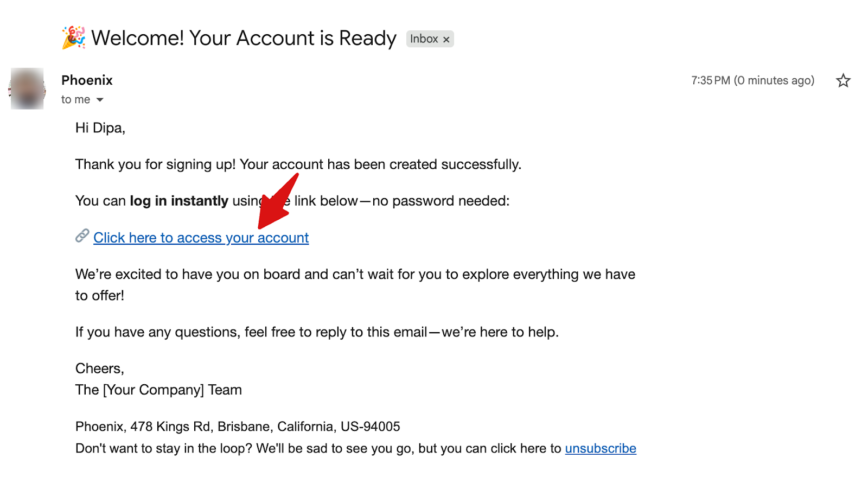Open 'Click here to access your account' link

(201, 238)
